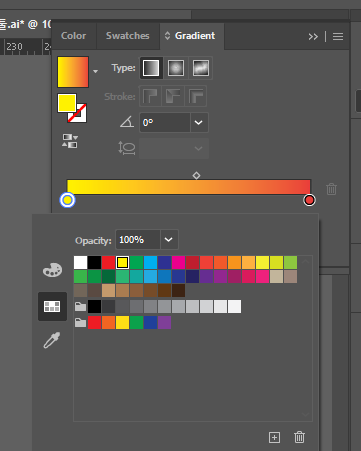The height and width of the screenshot is (451, 361).
Task: Choose the Black swatch in top row
Action: click(94, 263)
